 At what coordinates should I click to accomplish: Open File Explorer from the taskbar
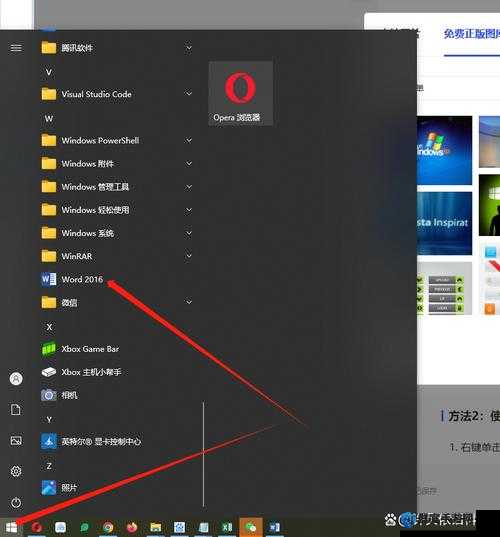pos(155,527)
